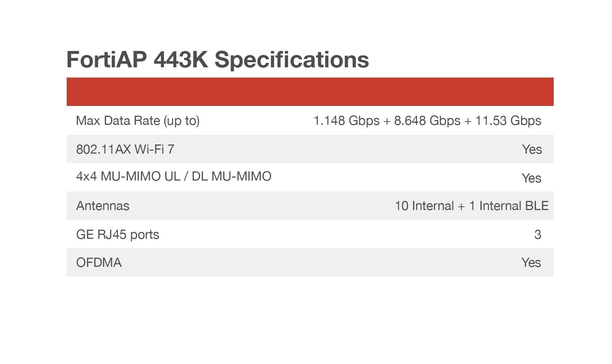The image size is (612, 364).
Task: Click the word FortiAP in the heading
Action: click(107, 59)
